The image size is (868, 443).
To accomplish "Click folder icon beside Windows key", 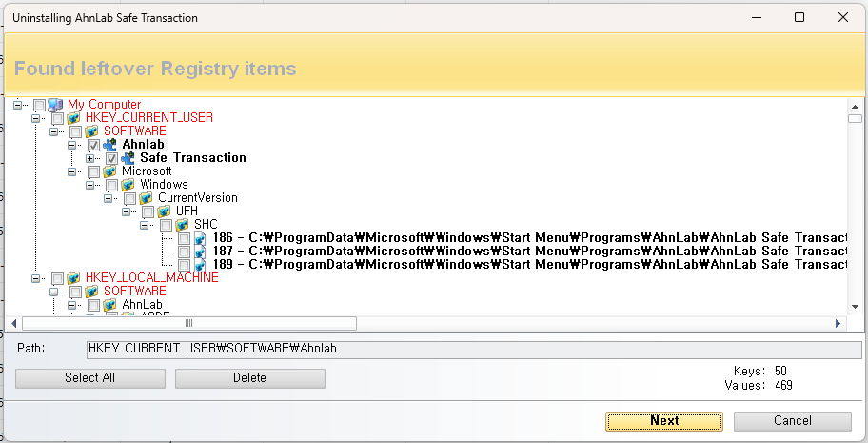I will 128,185.
